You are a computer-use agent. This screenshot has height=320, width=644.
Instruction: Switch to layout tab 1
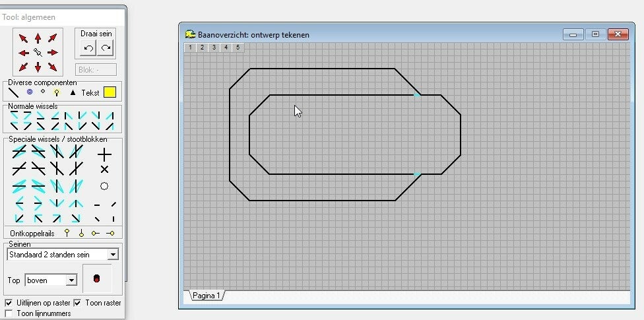pos(190,48)
